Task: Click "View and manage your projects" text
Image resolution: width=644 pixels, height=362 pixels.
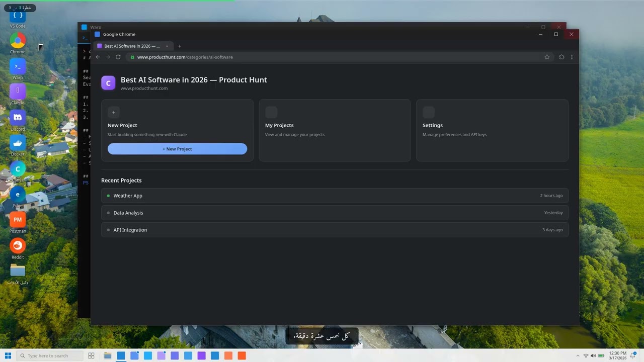Action: [x=295, y=135]
